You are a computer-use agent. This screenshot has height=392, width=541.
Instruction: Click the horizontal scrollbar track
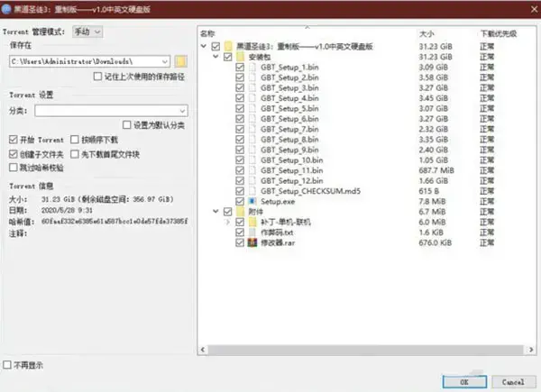tap(366, 350)
